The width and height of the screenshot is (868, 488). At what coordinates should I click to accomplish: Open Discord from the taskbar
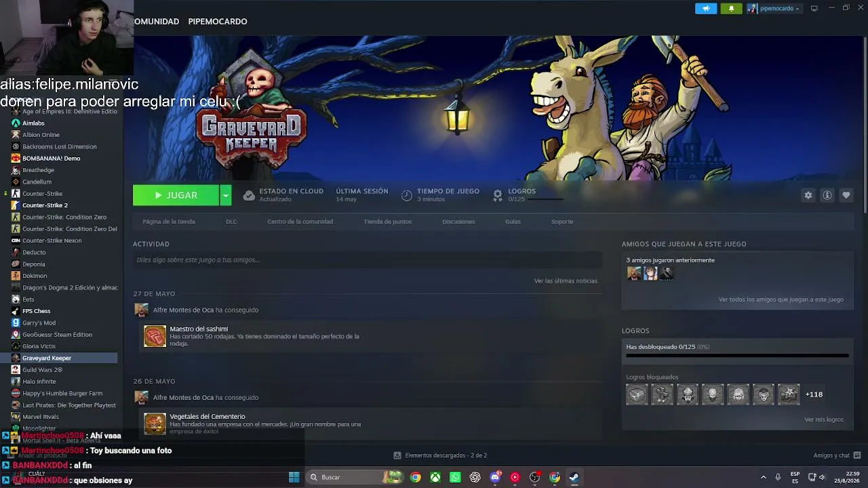495,477
